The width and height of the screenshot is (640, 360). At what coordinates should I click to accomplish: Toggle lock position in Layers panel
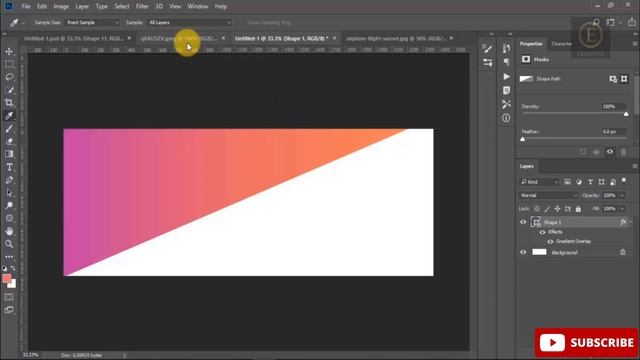[557, 209]
